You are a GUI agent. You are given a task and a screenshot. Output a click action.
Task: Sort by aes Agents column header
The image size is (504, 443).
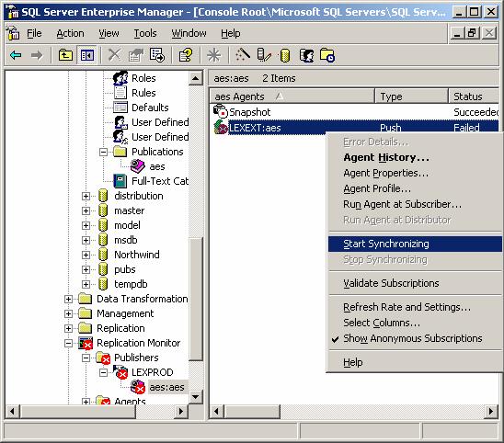(292, 97)
